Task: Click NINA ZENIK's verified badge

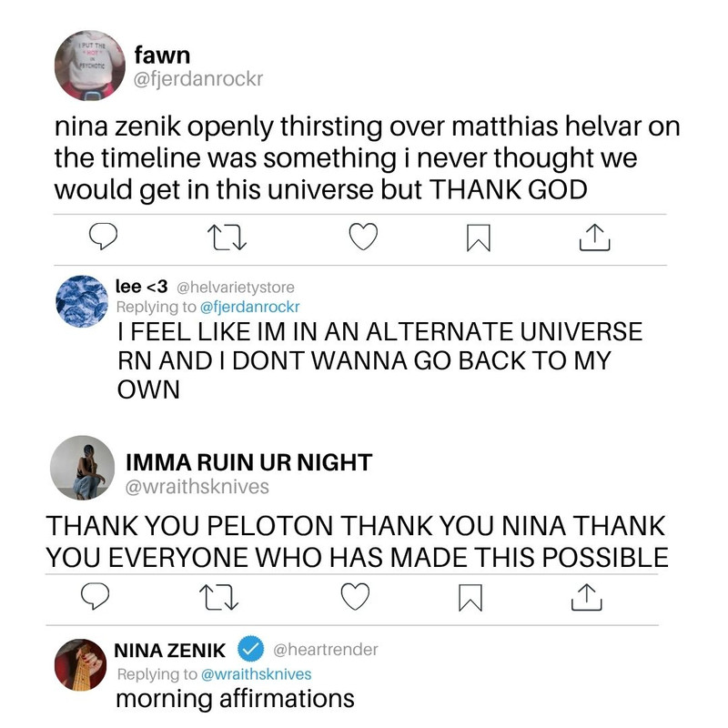Action: pyautogui.click(x=251, y=649)
